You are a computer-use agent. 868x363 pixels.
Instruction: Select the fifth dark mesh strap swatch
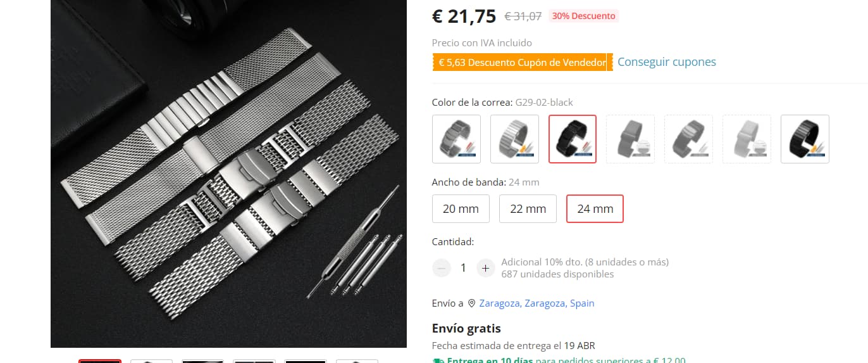click(x=688, y=139)
